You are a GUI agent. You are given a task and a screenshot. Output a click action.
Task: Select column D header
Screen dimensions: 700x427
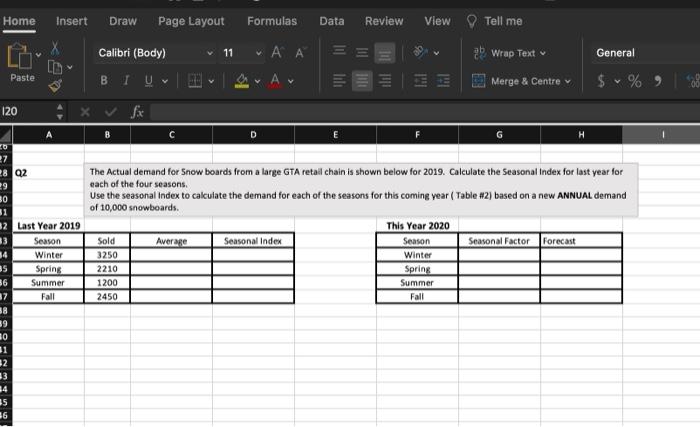pyautogui.click(x=253, y=134)
